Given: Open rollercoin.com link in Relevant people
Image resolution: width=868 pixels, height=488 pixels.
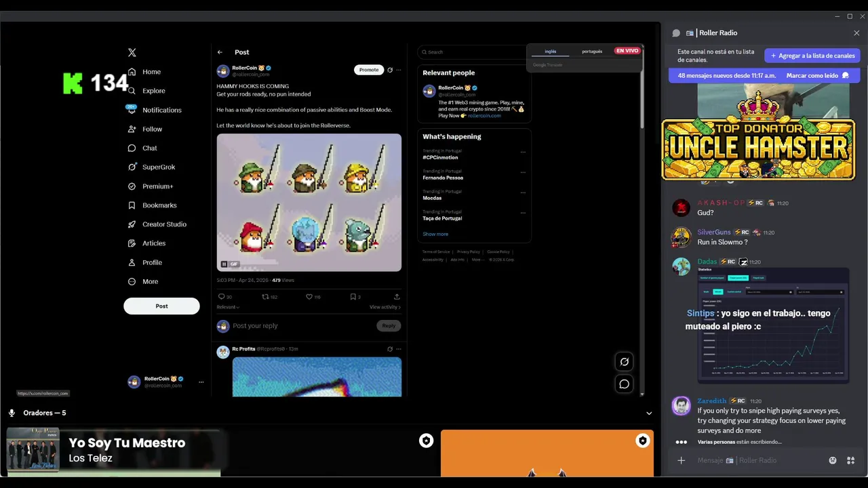Looking at the screenshot, I should (484, 116).
